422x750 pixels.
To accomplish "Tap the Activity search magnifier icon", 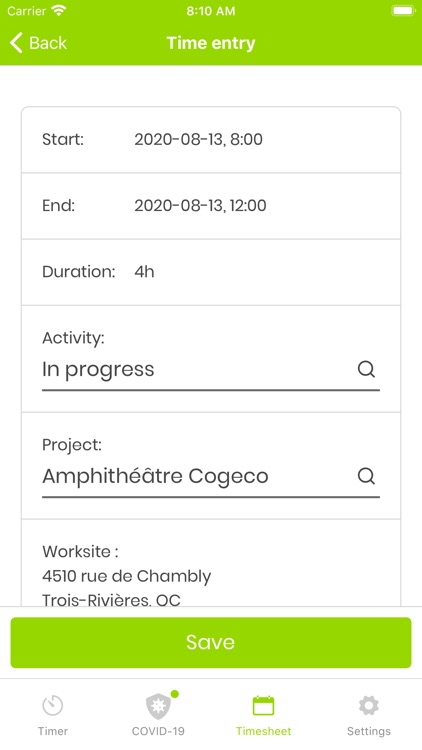I will pos(366,369).
